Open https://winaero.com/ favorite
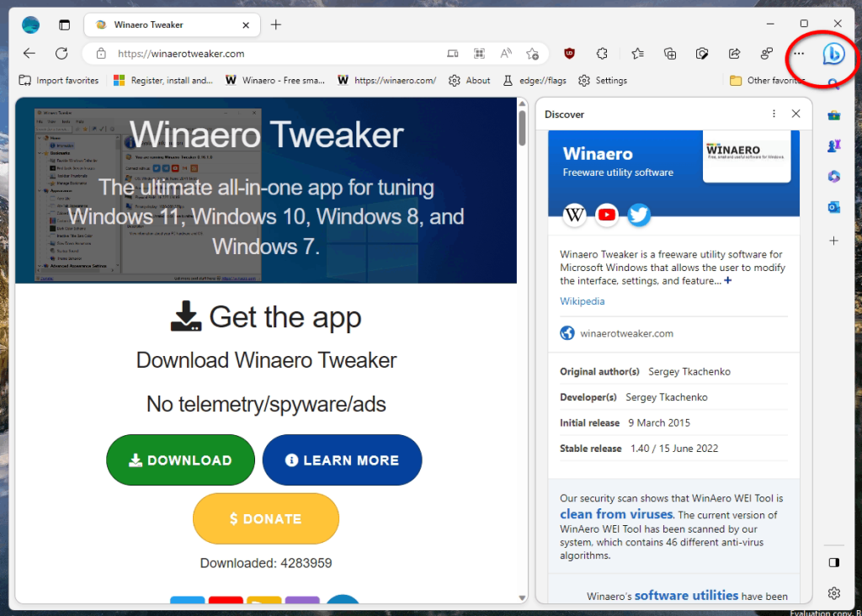Screen dimensions: 862x616 (x=387, y=80)
